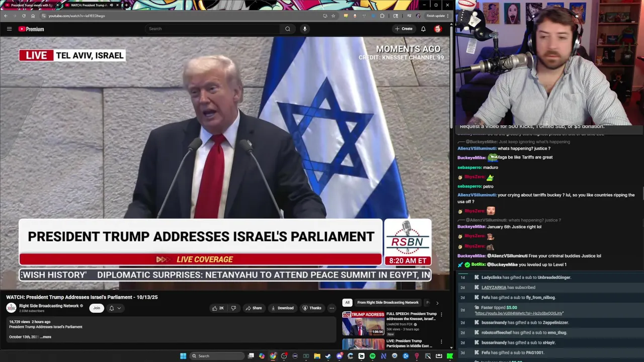Screen dimensions: 644x362
Task: Switch to Chrome in the taskbar
Action: click(x=273, y=356)
